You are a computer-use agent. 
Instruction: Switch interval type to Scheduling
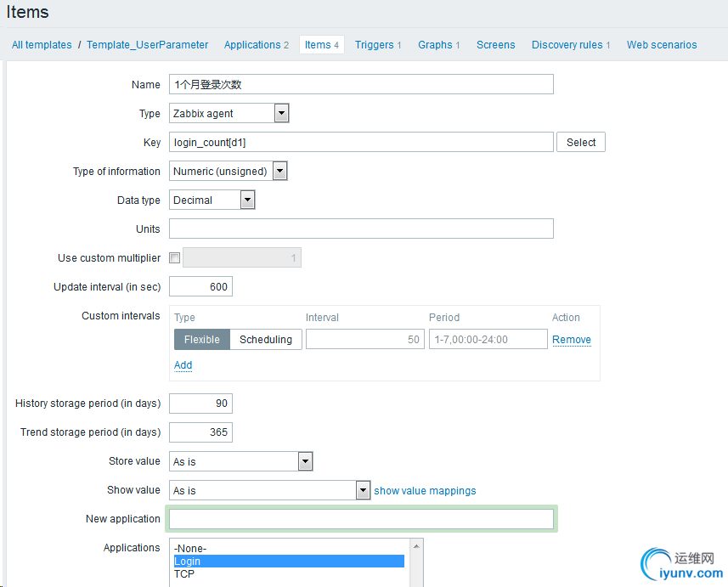click(265, 340)
